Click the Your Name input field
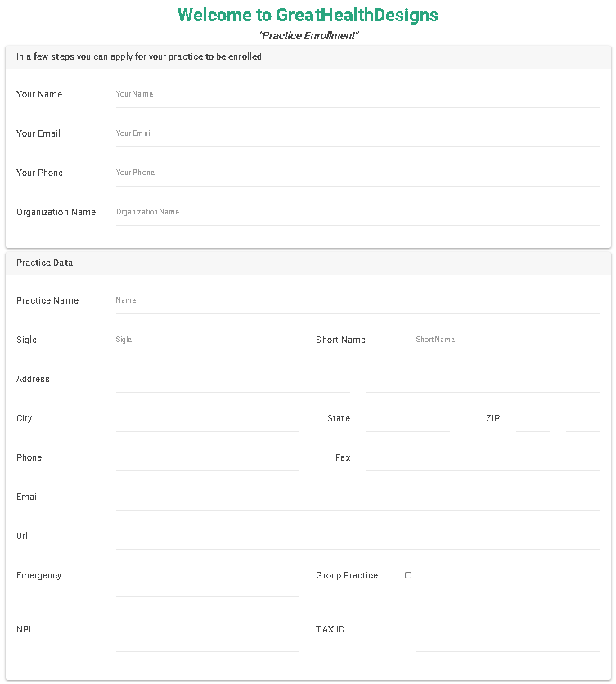 coord(357,95)
